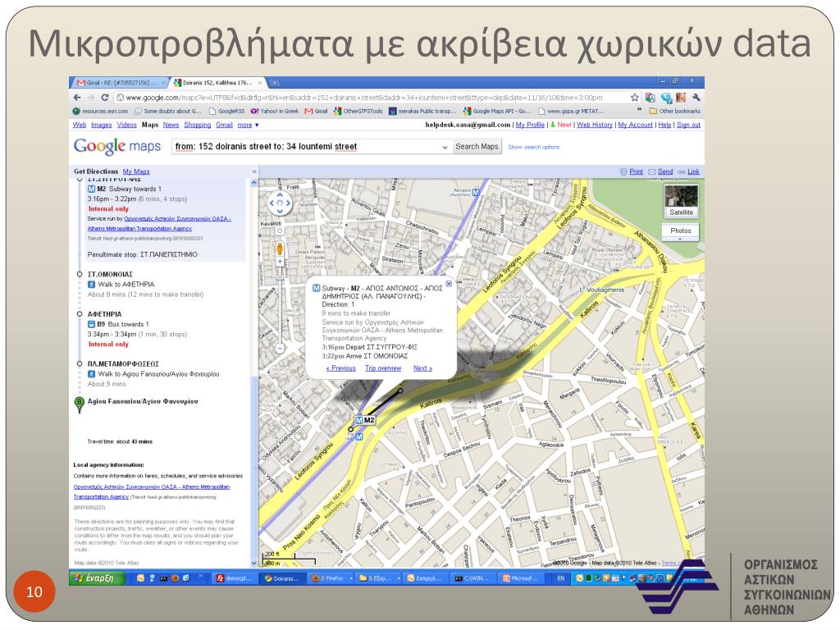Click Next in the info bubble

click(x=422, y=368)
